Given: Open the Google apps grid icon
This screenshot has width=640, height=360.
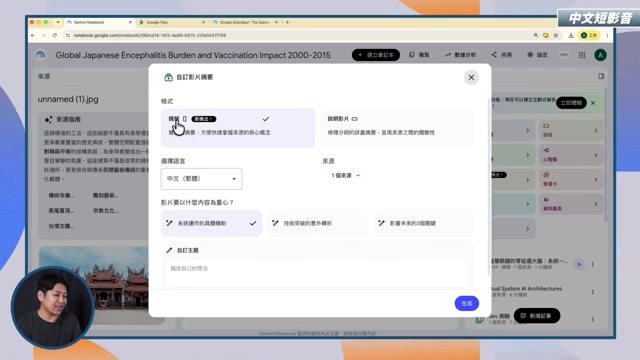Looking at the screenshot, I should (x=582, y=55).
